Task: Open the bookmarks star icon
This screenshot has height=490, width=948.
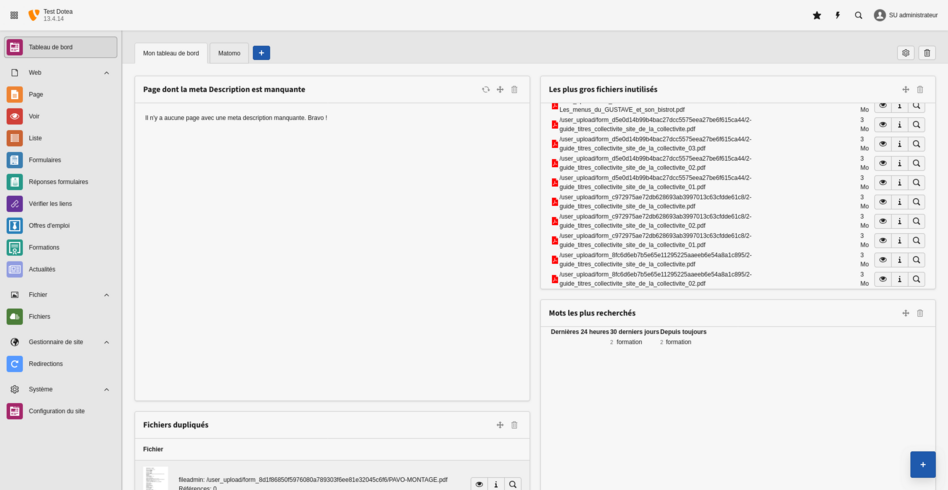Action: click(x=817, y=16)
